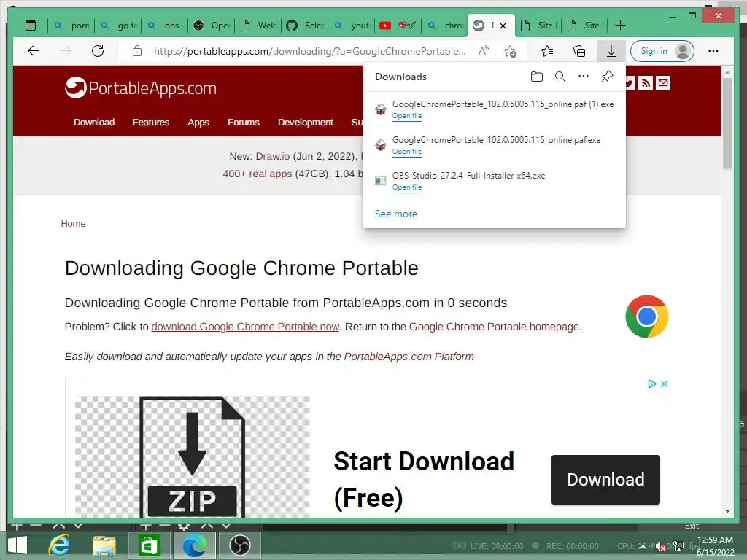Open the AdChoices triangle icon
This screenshot has height=560, width=747.
[x=652, y=384]
